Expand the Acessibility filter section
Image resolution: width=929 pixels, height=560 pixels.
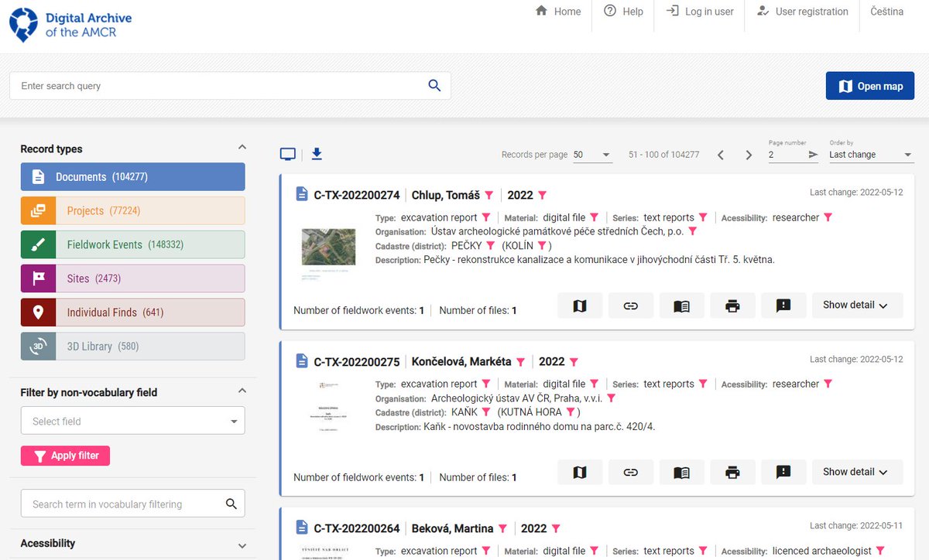(x=242, y=545)
